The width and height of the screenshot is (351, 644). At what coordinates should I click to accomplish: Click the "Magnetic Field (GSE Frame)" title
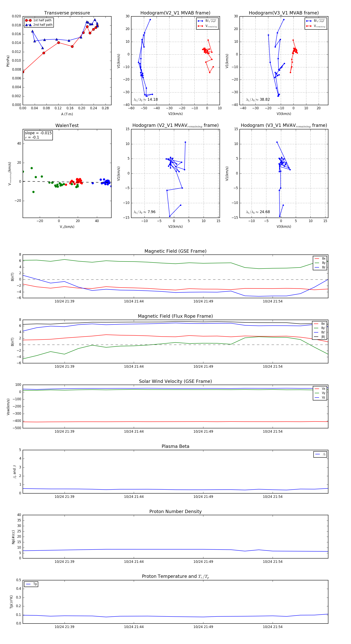pyautogui.click(x=175, y=251)
